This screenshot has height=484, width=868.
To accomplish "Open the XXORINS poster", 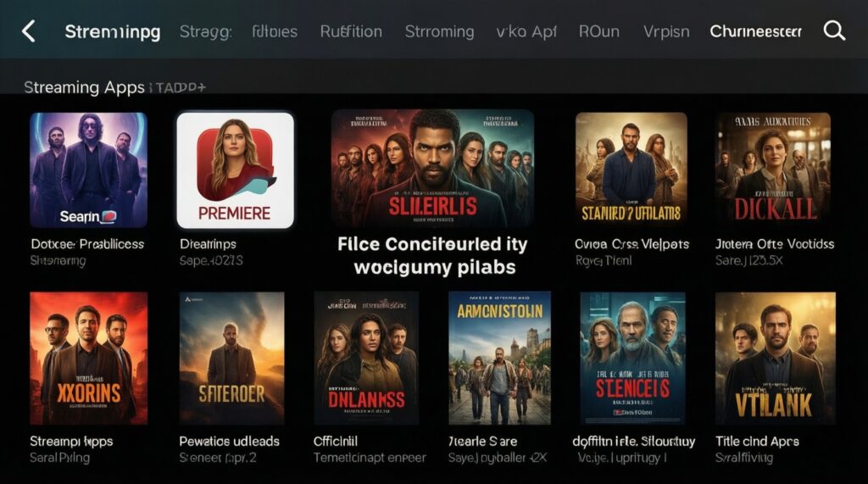I will [88, 359].
